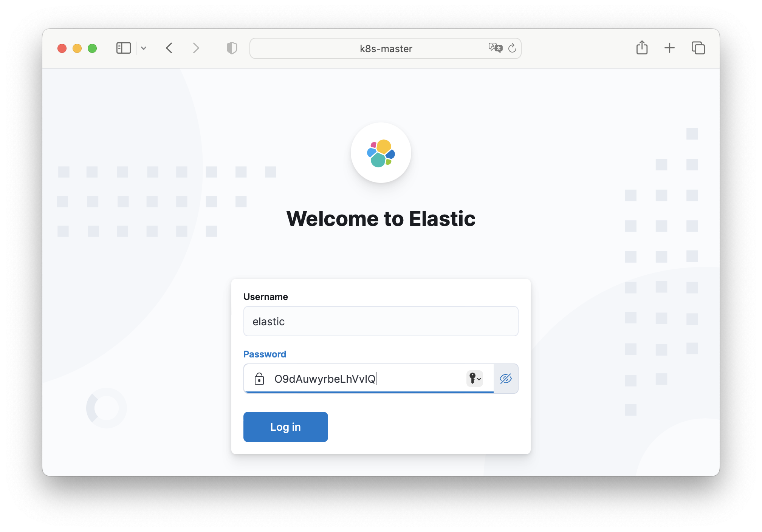Screen dimensions: 762x532
Task: Open the privacy report shield icon
Action: (232, 48)
